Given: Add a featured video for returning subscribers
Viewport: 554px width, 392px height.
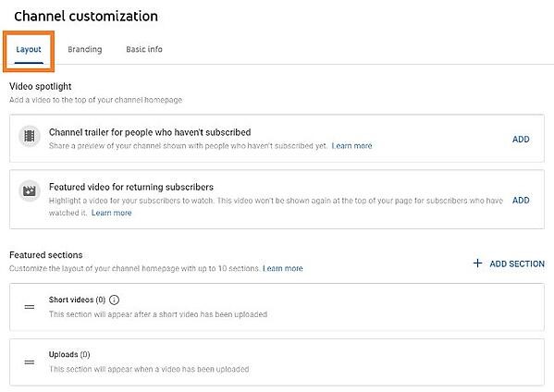Looking at the screenshot, I should pyautogui.click(x=521, y=201).
